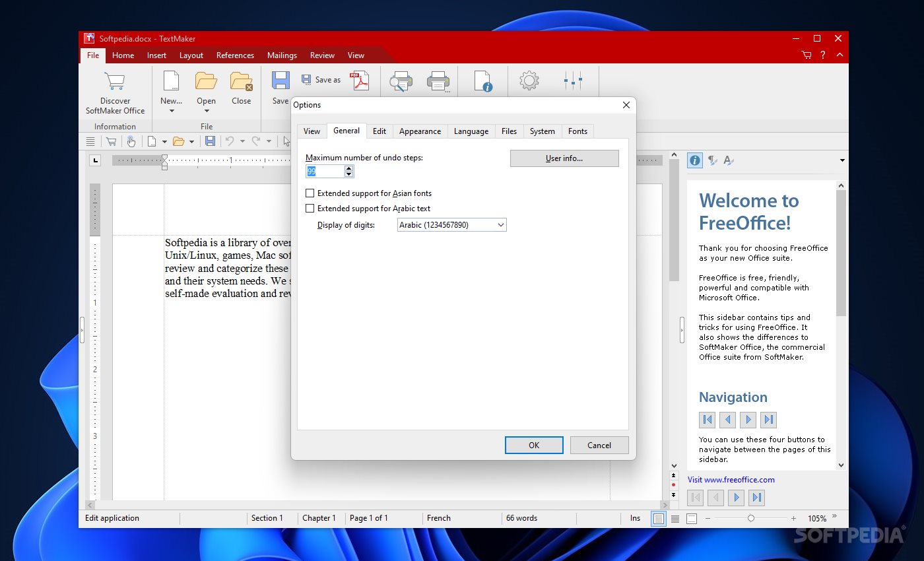Click small new document icon in quick toolbar
The height and width of the screenshot is (561, 924).
151,141
